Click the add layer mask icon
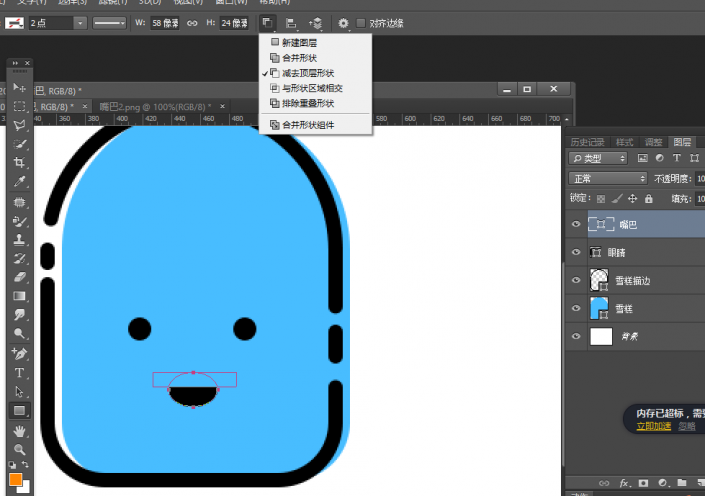This screenshot has height=496, width=705. tap(643, 483)
